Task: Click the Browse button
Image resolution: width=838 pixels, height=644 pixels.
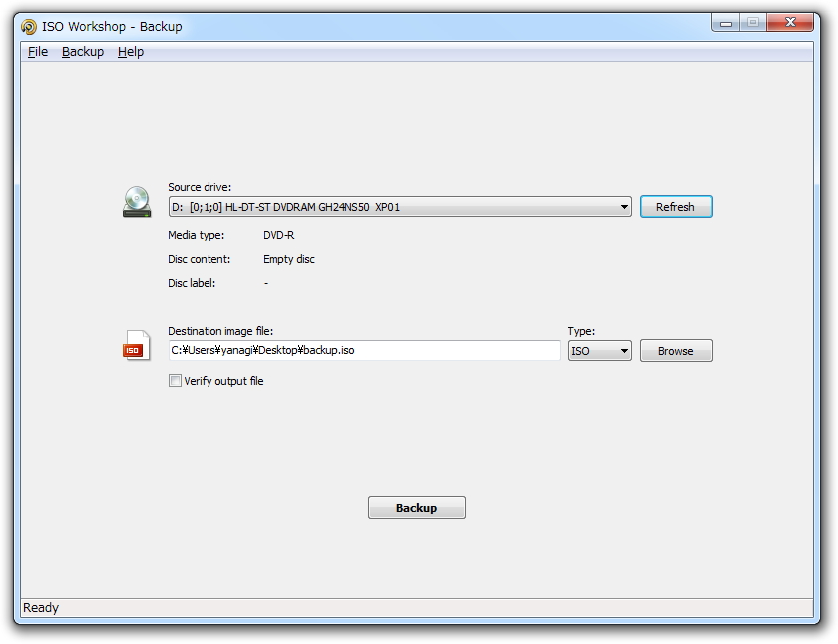Action: (676, 351)
